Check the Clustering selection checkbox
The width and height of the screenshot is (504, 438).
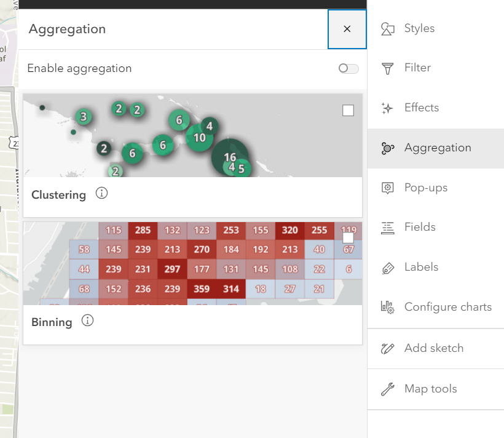click(348, 110)
